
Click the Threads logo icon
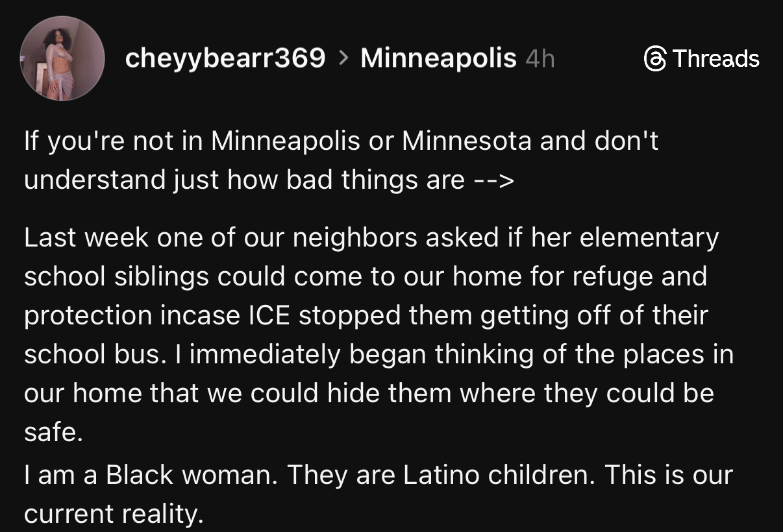pyautogui.click(x=655, y=58)
